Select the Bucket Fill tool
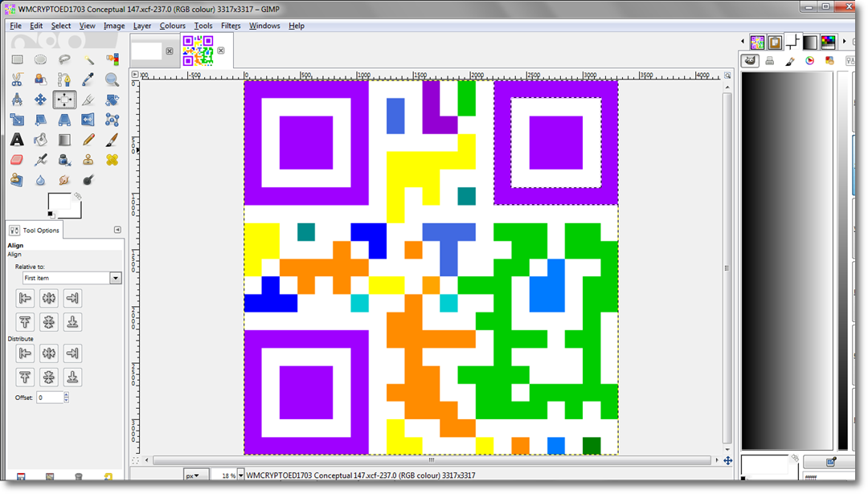The height and width of the screenshot is (494, 868). (x=40, y=140)
